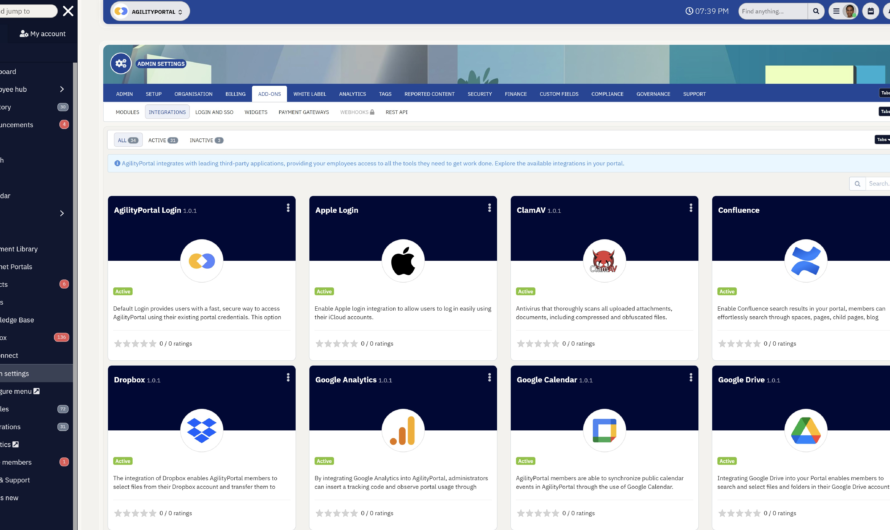The image size is (890, 530).
Task: Open the Analytics tab
Action: (x=352, y=94)
